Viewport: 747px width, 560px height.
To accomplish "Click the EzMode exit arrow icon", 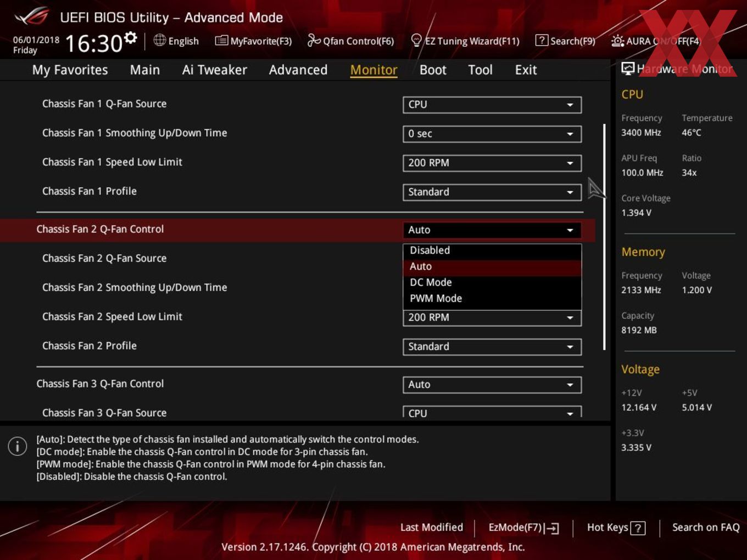I will click(x=552, y=528).
